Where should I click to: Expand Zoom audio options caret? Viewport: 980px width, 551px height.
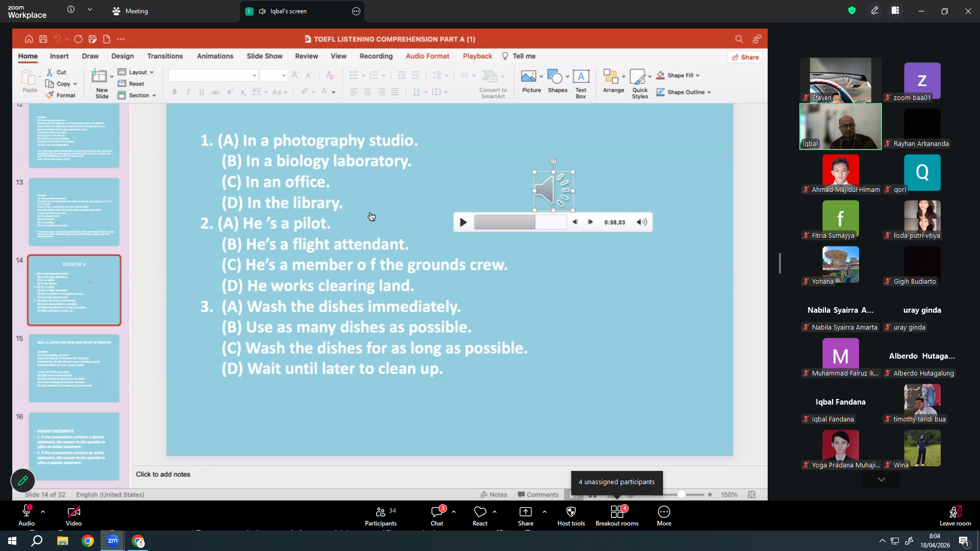43,511
